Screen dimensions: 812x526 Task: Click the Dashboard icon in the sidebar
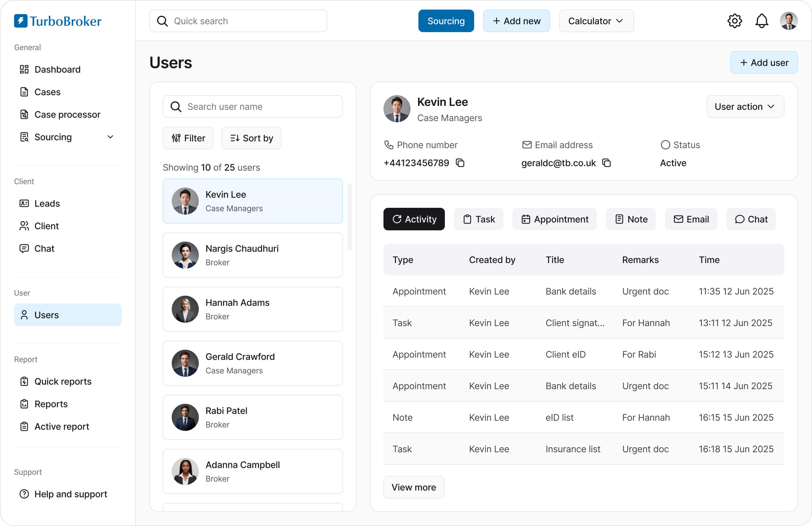(24, 70)
